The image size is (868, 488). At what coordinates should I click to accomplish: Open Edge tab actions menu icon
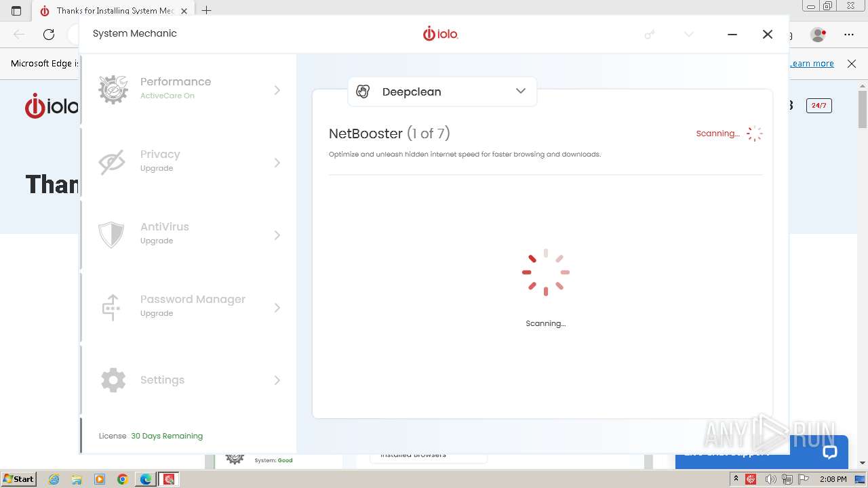point(16,11)
